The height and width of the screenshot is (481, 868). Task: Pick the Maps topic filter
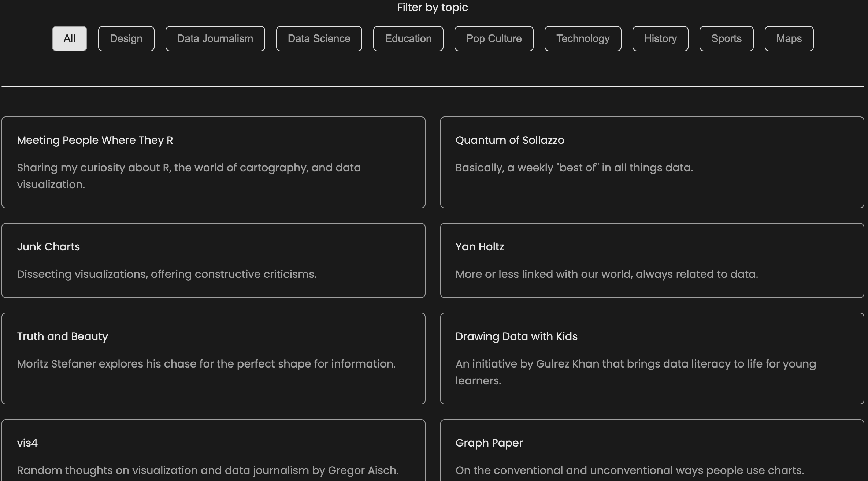(789, 38)
